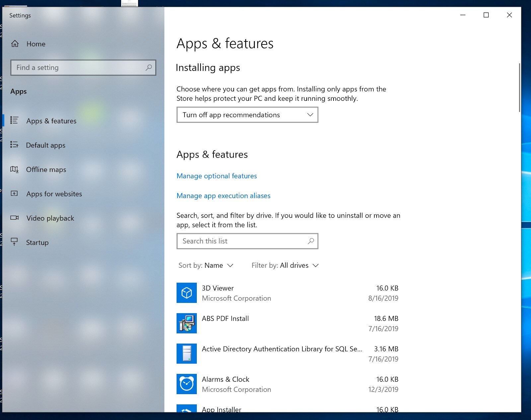Open Manage app execution aliases link

pos(223,196)
